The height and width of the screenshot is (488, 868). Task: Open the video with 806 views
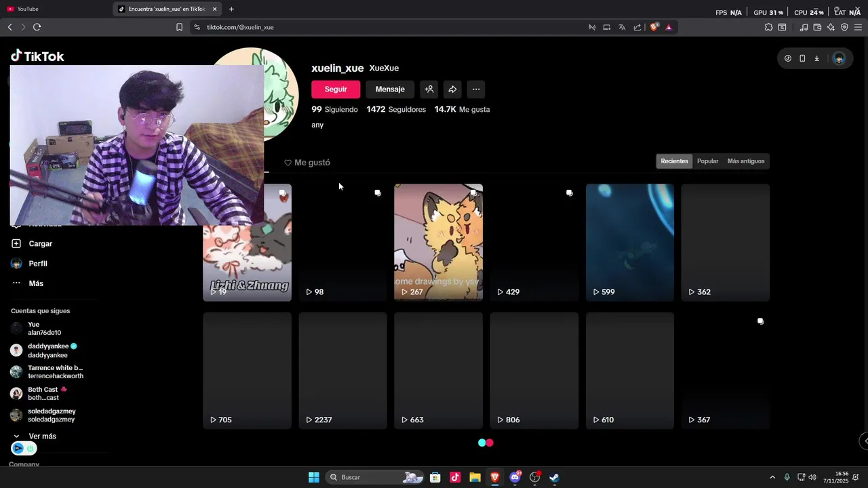pyautogui.click(x=534, y=370)
